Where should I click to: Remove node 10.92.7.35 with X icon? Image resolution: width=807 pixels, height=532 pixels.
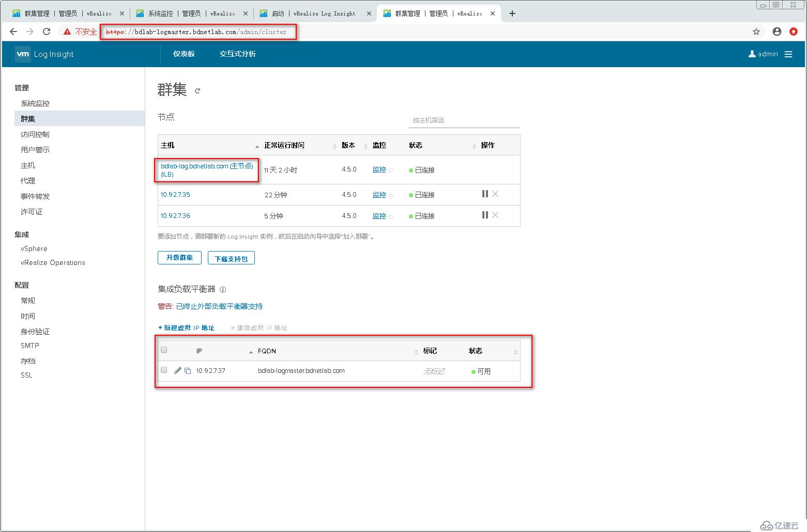tap(495, 194)
